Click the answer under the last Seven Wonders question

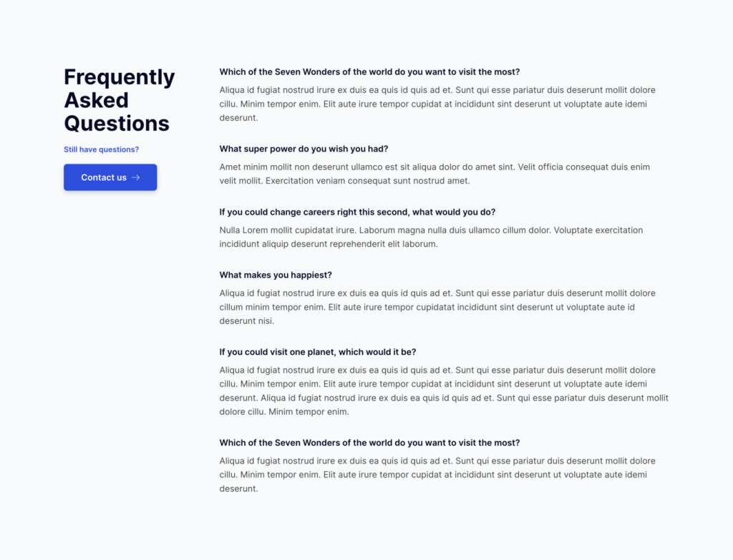[x=437, y=474]
